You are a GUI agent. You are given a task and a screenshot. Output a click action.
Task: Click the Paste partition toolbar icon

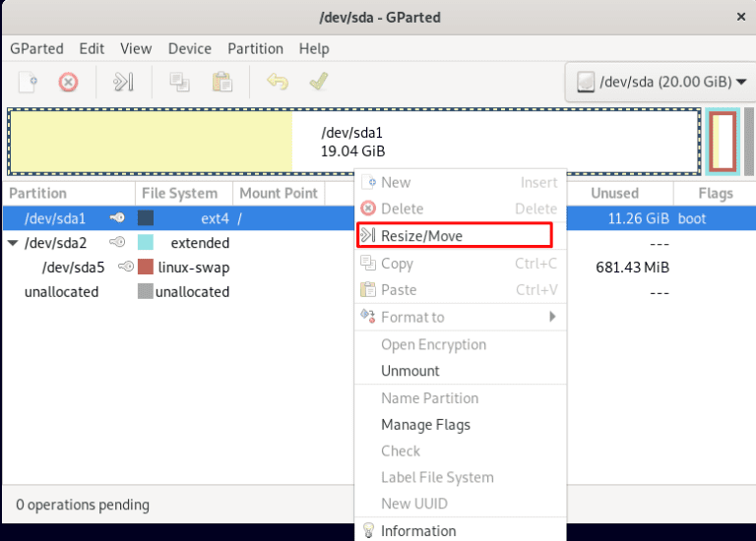pos(222,82)
